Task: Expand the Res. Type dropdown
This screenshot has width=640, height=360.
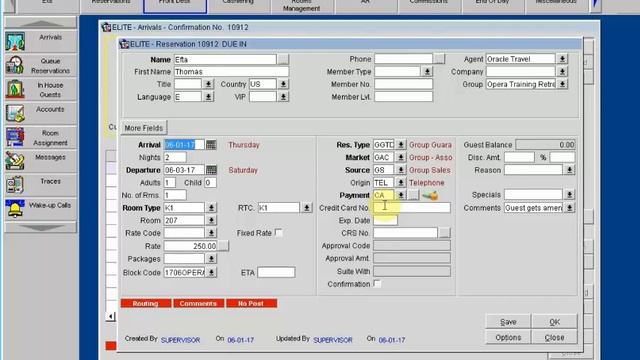Action: pos(401,144)
